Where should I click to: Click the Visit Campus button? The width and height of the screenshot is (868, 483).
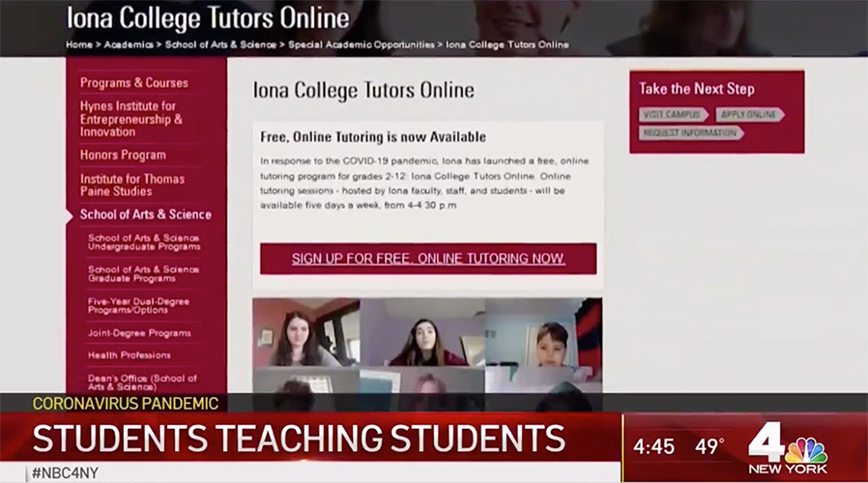[x=673, y=115]
